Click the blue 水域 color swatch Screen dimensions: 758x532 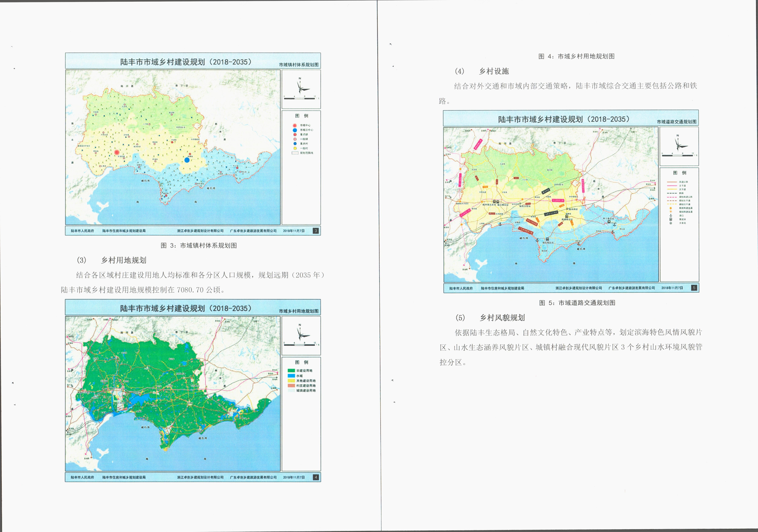click(292, 376)
